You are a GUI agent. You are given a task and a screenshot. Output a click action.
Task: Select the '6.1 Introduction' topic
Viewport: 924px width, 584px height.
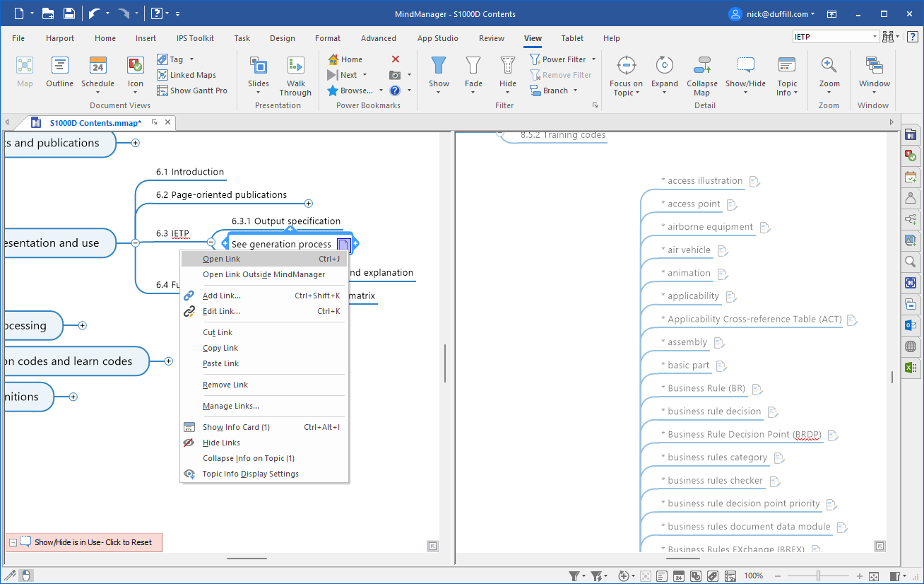(190, 172)
